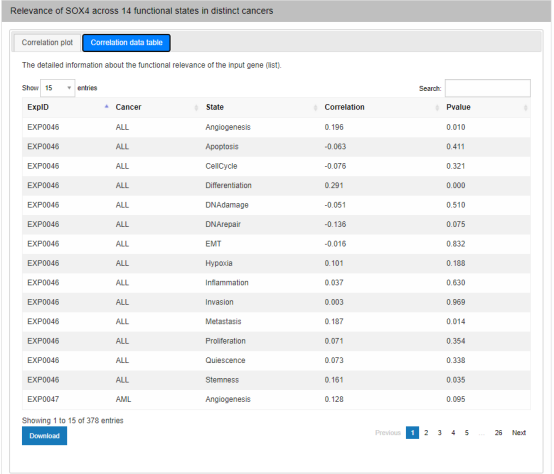Sort by Correlation column arrows
This screenshot has width=554, height=474.
[x=437, y=107]
